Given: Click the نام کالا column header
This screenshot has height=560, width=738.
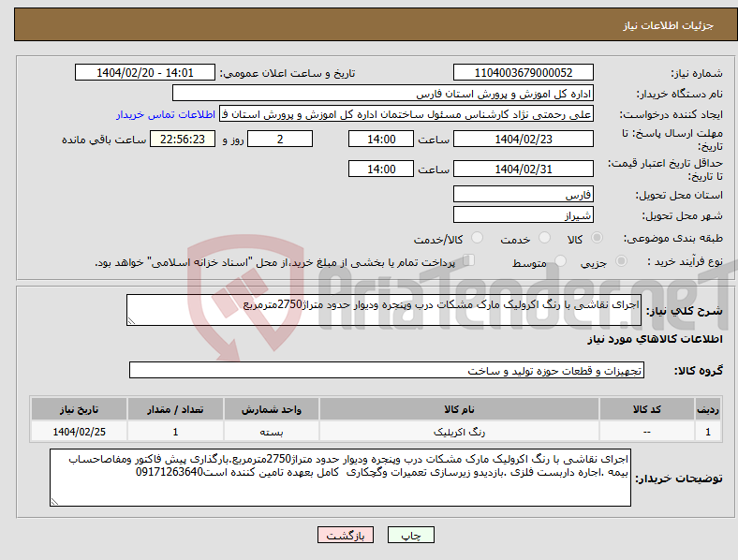Looking at the screenshot, I should [x=459, y=409].
